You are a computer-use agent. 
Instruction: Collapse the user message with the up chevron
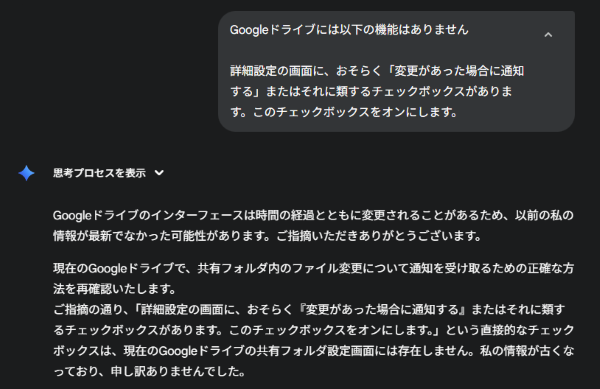(548, 35)
